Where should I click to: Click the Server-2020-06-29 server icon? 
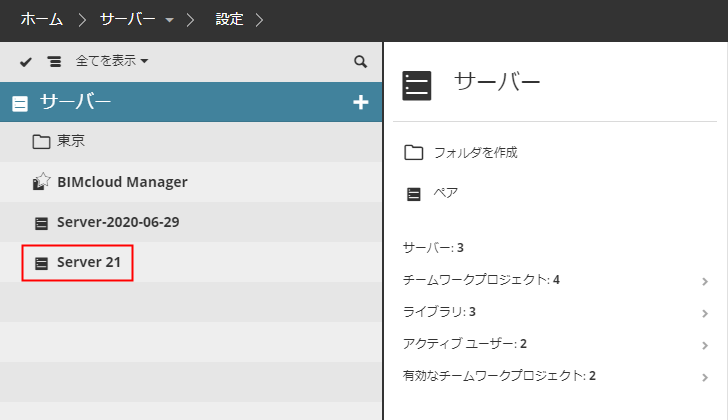41,222
